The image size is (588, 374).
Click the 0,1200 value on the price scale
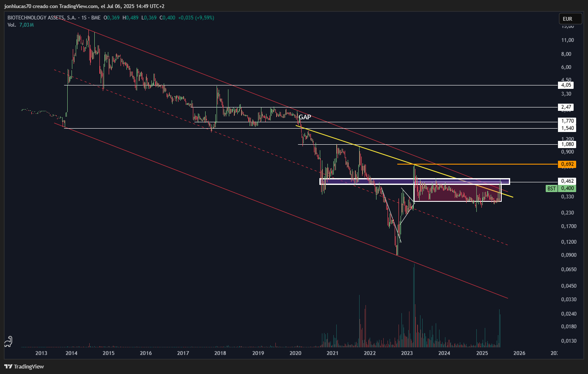(x=569, y=242)
